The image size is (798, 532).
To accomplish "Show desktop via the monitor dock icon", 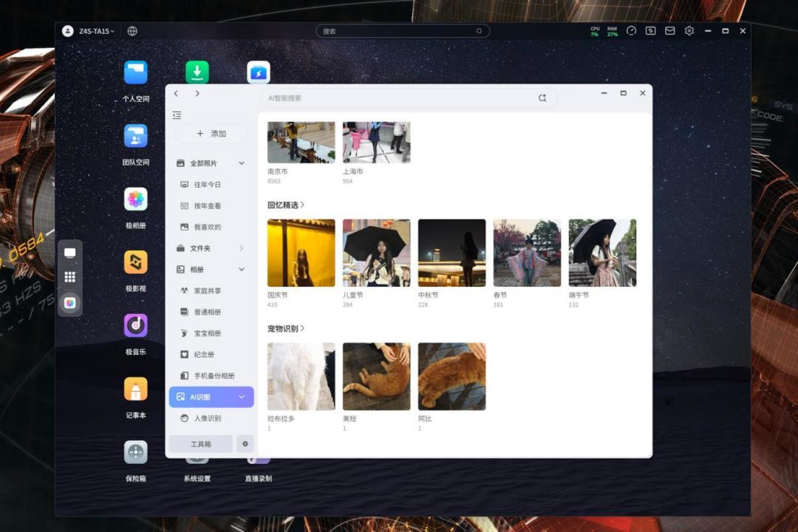I will (x=70, y=253).
